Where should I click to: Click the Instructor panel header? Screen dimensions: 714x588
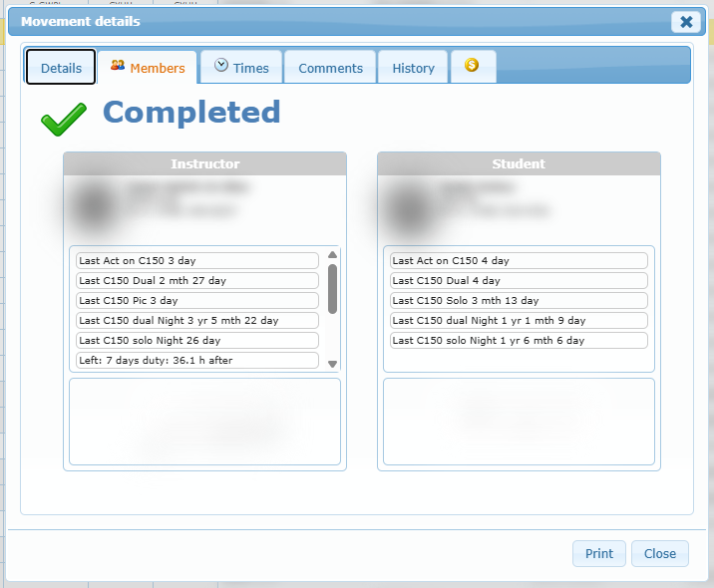tap(204, 163)
